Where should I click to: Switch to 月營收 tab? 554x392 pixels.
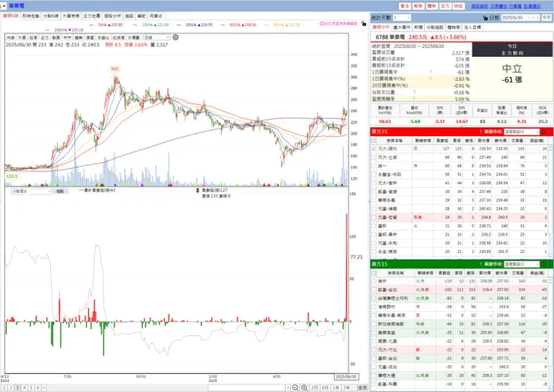[156, 16]
